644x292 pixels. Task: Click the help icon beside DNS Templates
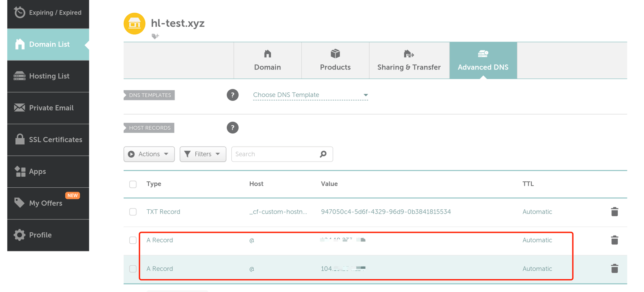point(233,95)
